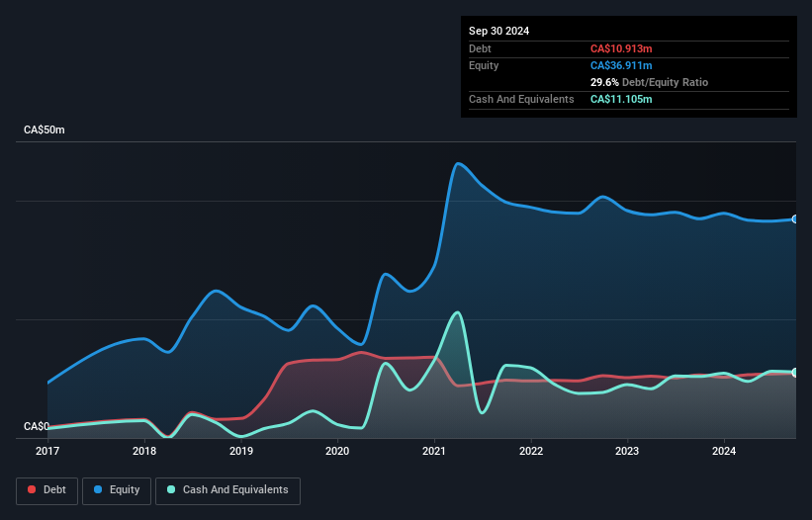
Task: Click the Debt value CA$10.913m
Action: coord(621,48)
